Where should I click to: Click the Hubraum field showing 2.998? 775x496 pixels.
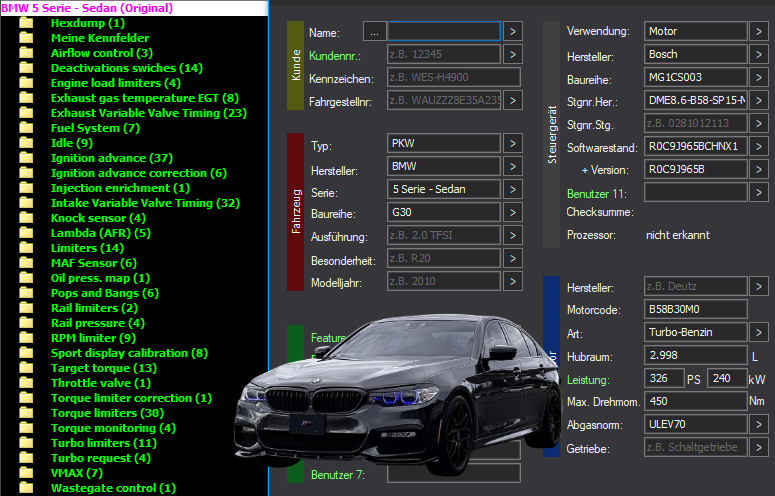695,355
